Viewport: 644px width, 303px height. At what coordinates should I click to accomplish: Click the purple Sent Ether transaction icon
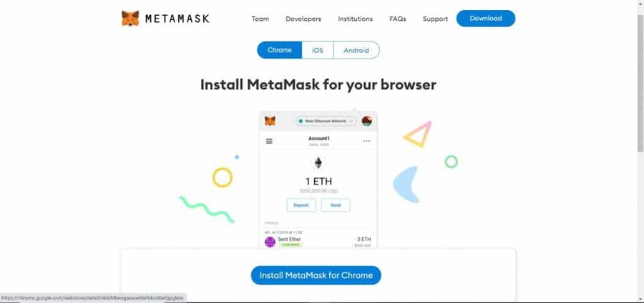pos(270,242)
